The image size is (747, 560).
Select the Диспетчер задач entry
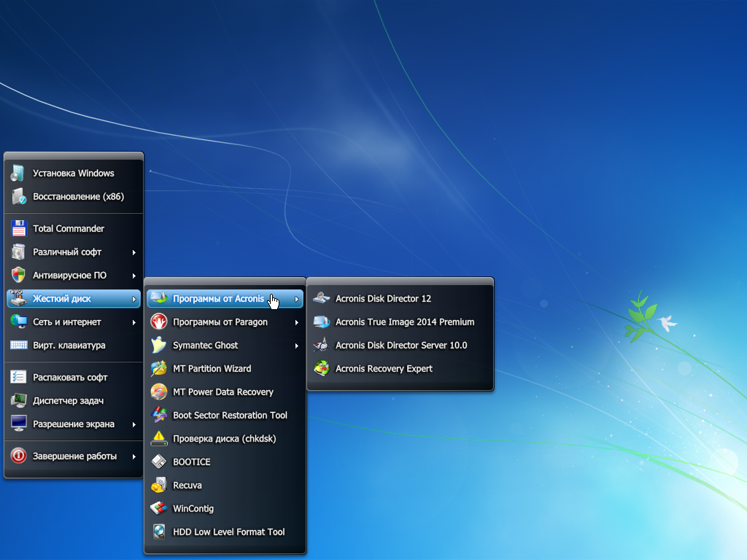(74, 400)
